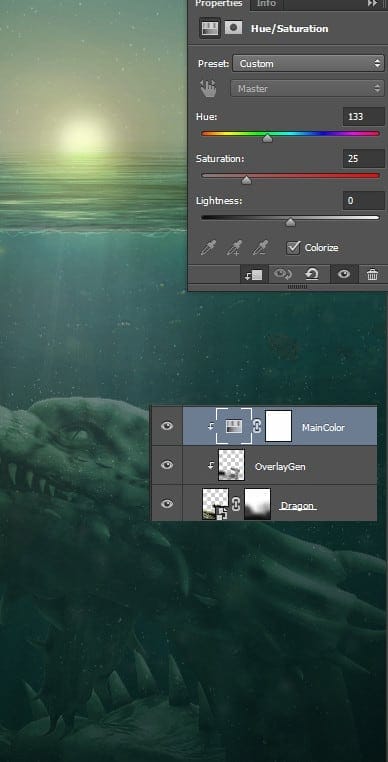
Task: Click the Hue value field showing 133
Action: click(363, 117)
